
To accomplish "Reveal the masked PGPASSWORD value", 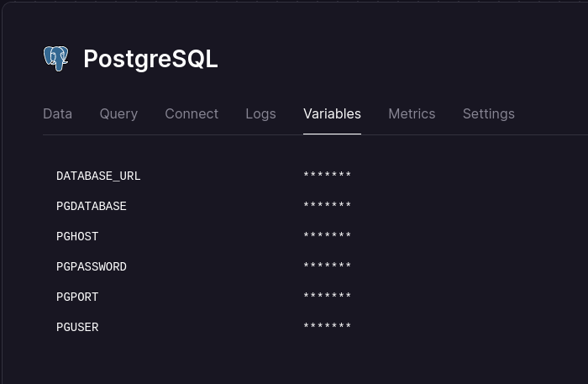I will pos(327,267).
